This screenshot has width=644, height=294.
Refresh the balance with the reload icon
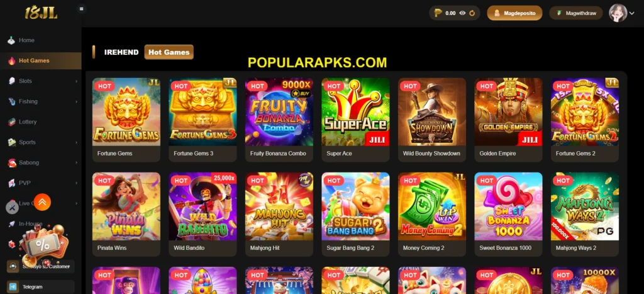coord(472,13)
